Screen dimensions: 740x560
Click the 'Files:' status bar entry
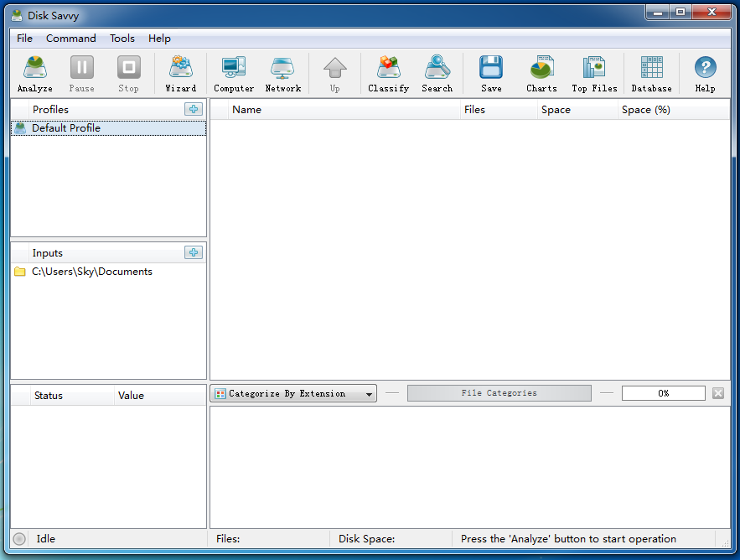pos(228,539)
